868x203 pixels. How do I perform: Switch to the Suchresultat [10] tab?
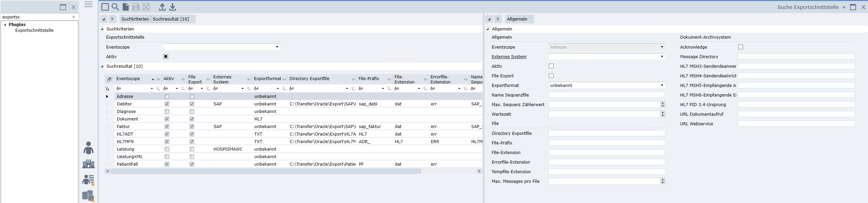point(171,19)
